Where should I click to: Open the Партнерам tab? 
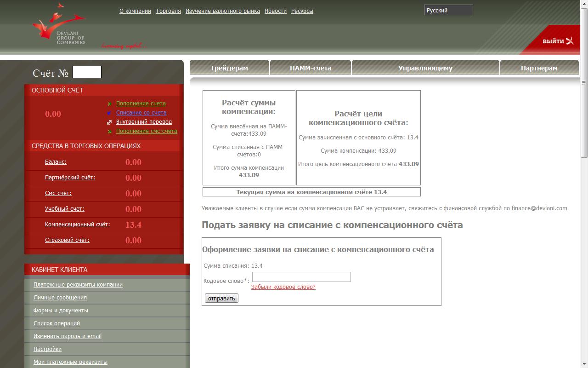tap(539, 68)
